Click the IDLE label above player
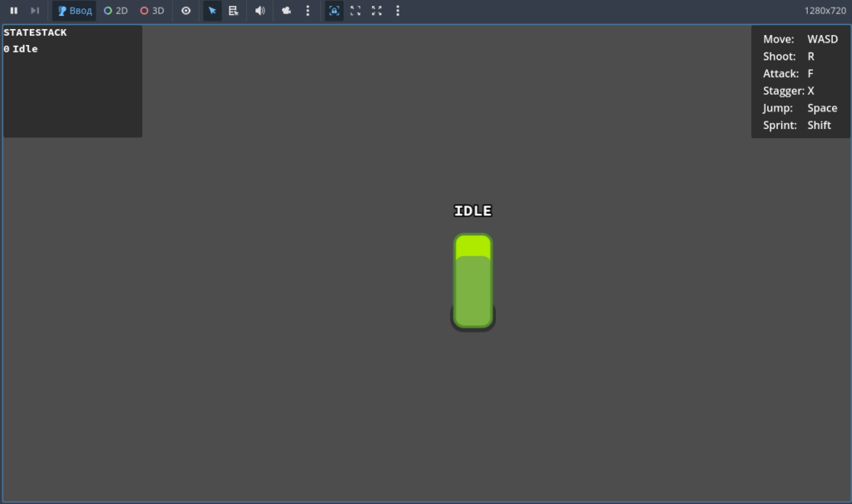This screenshot has width=852, height=504. [473, 210]
